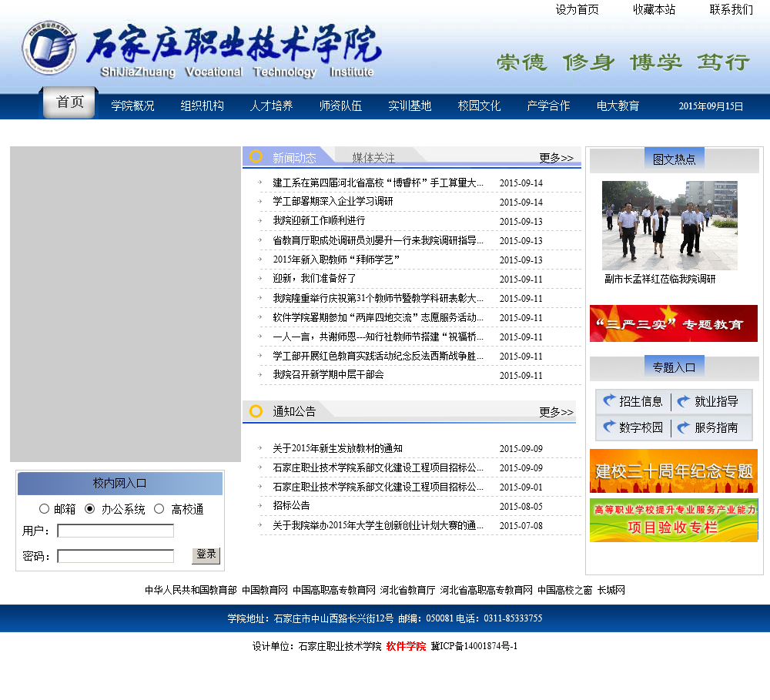This screenshot has height=700, width=770.
Task: Click the 校内网入口 panel header
Action: [120, 483]
